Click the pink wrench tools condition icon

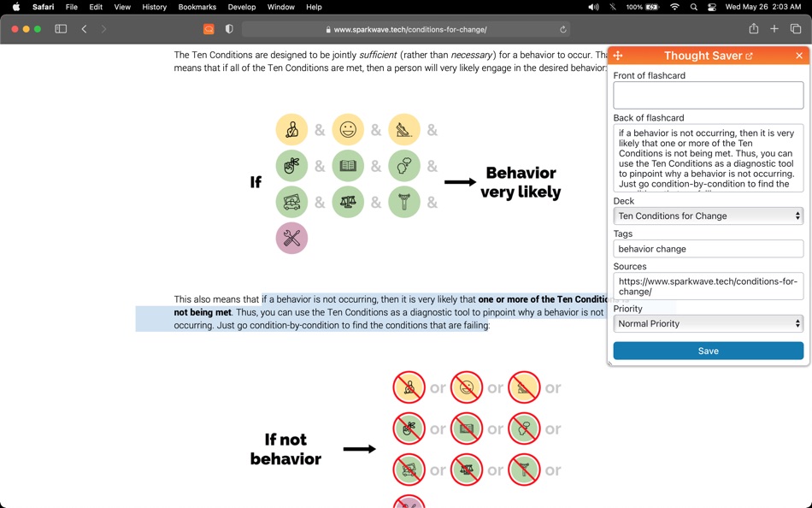pos(291,238)
